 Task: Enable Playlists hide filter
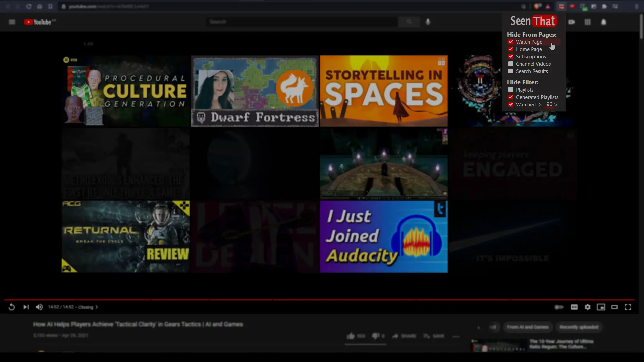511,90
